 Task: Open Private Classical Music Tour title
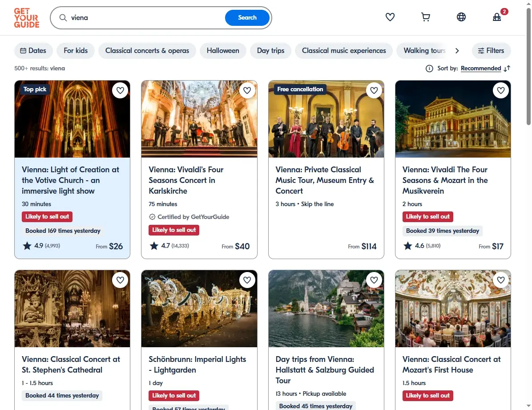325,180
